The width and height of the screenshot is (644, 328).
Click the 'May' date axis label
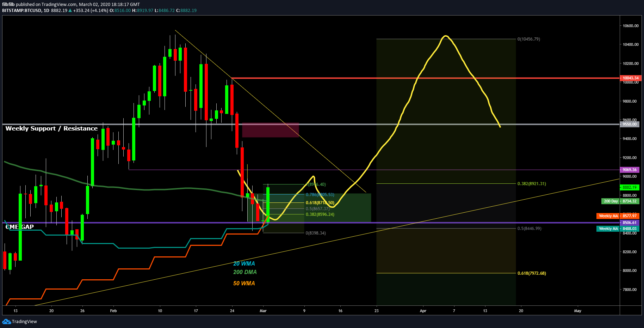(578, 311)
